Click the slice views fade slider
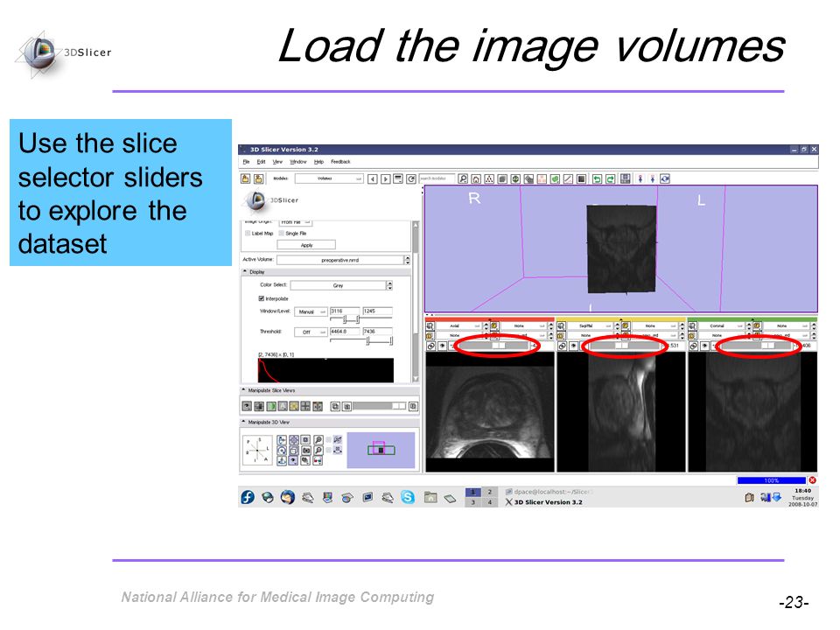 [x=379, y=407]
